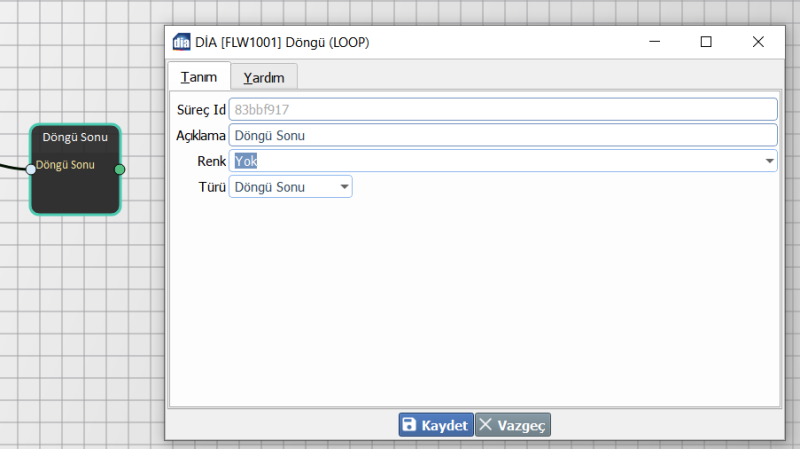Close the Döngü (LOOP) dialog window
This screenshot has height=449, width=800.
[x=758, y=42]
